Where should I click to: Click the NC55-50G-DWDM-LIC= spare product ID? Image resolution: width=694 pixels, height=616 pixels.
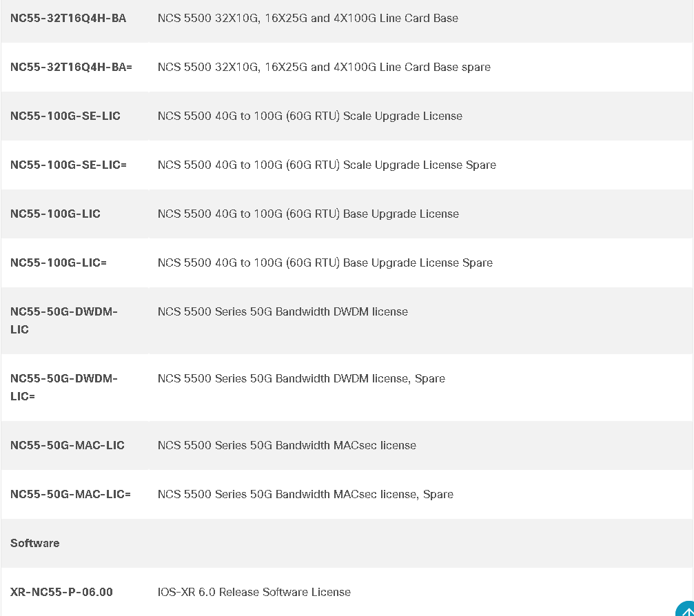[x=63, y=387]
